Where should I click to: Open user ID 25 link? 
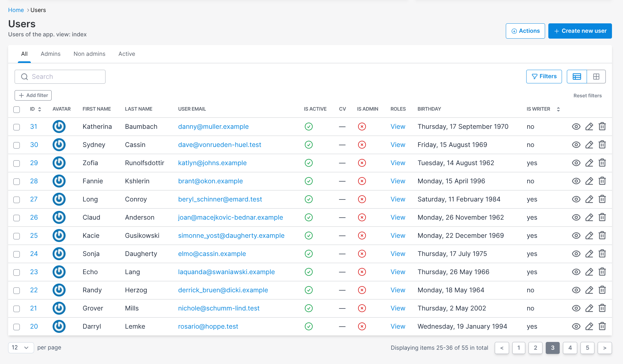34,236
